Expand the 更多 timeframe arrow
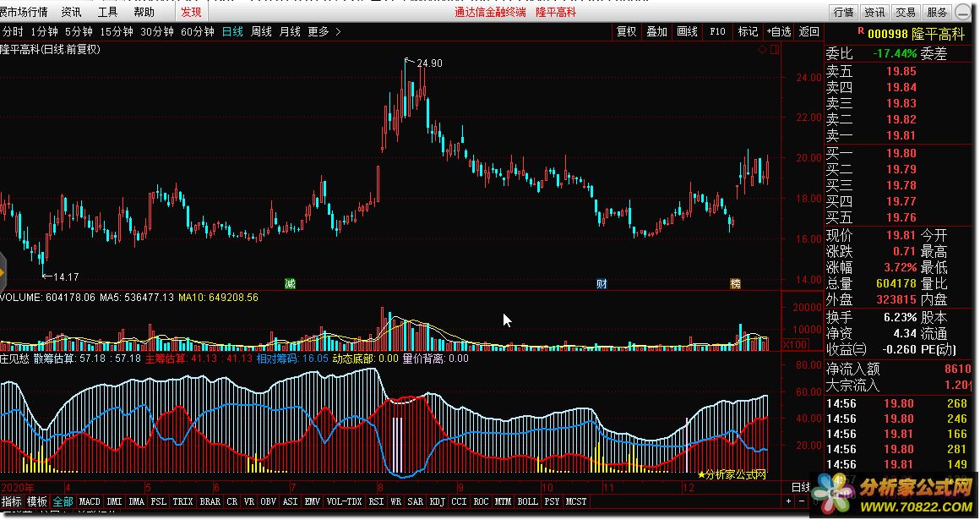This screenshot has width=980, height=520. pyautogui.click(x=338, y=31)
